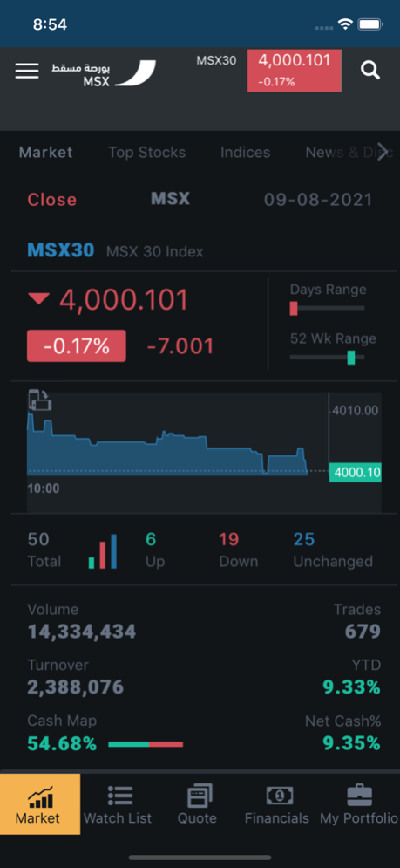
Task: Tap the up/down bar chart icon
Action: [x=103, y=551]
